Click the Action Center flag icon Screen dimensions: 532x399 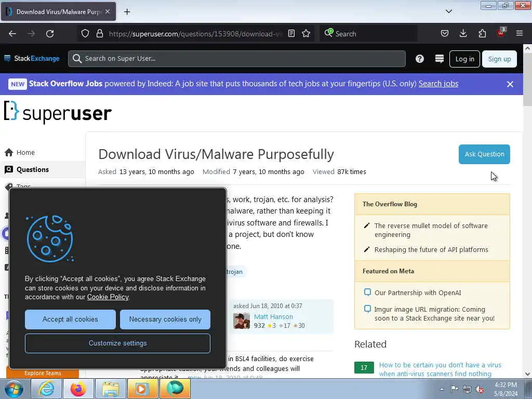pyautogui.click(x=454, y=389)
